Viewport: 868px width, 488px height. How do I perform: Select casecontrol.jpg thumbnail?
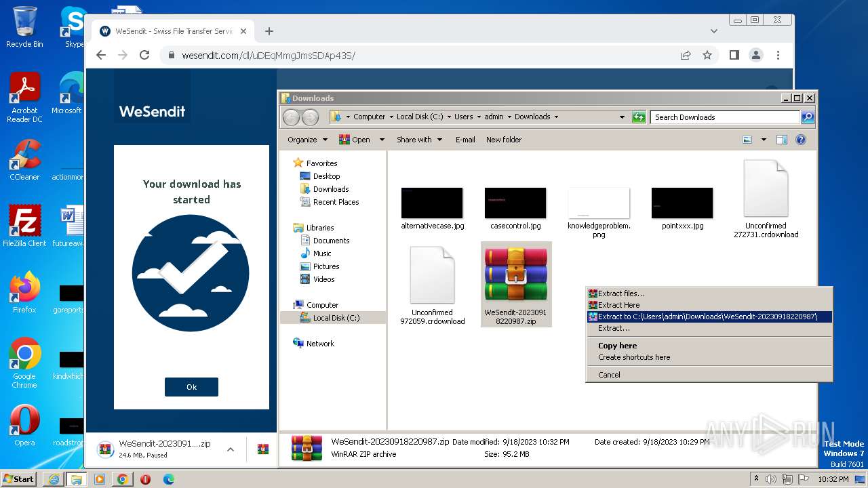coord(515,203)
